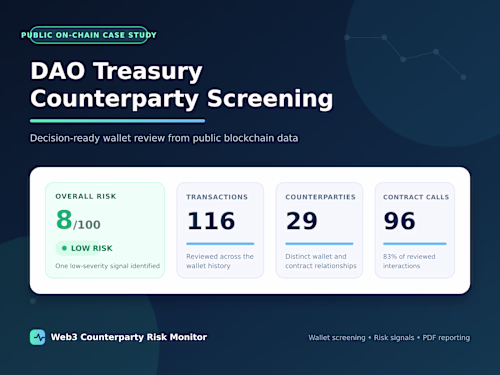Click the subtitle 'Decision-ready wallet review from public blockchain data'
The width and height of the screenshot is (500, 375).
[164, 138]
